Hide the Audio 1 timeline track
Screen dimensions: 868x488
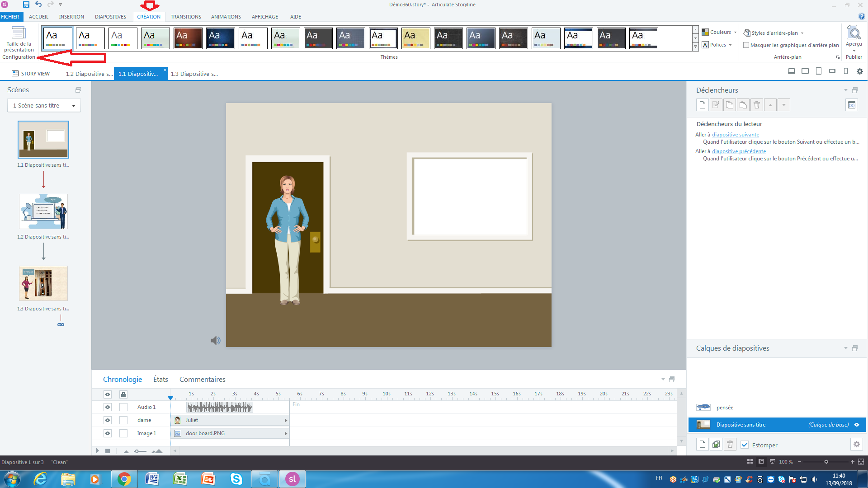click(x=108, y=407)
